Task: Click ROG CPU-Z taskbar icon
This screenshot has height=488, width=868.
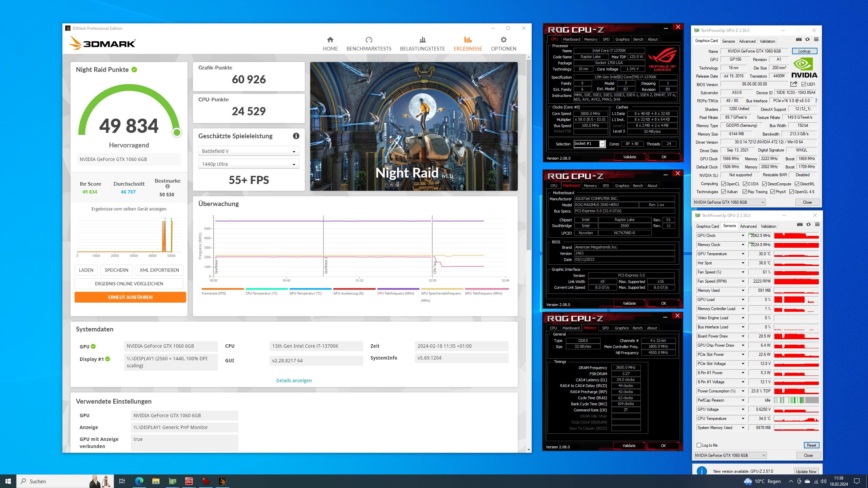Action: click(x=189, y=481)
